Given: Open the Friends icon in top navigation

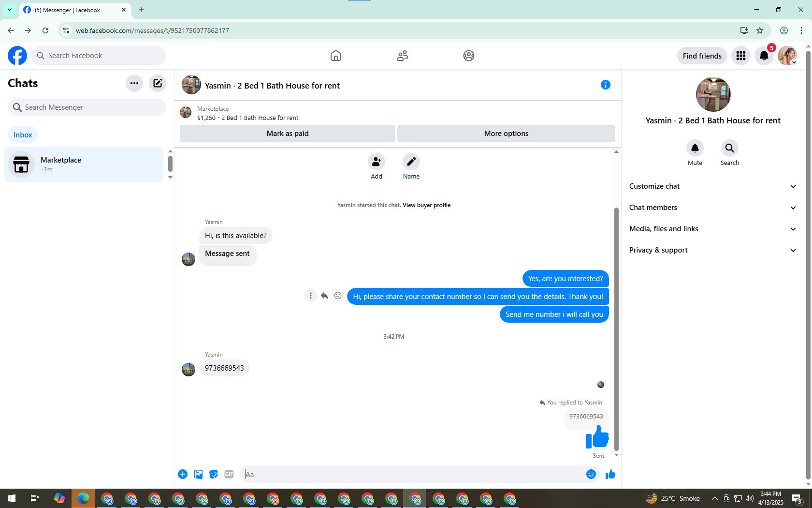Looking at the screenshot, I should pos(403,56).
